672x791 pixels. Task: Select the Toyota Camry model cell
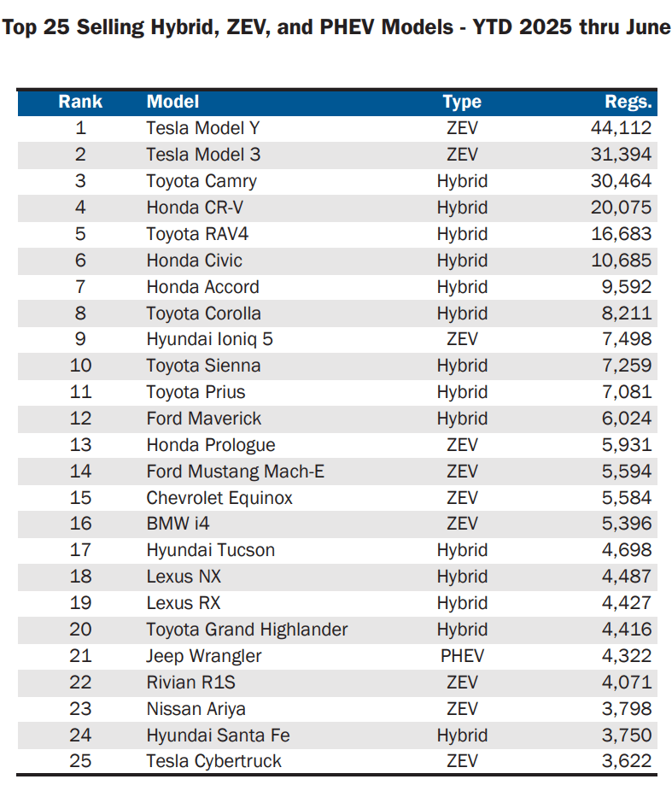point(202,181)
